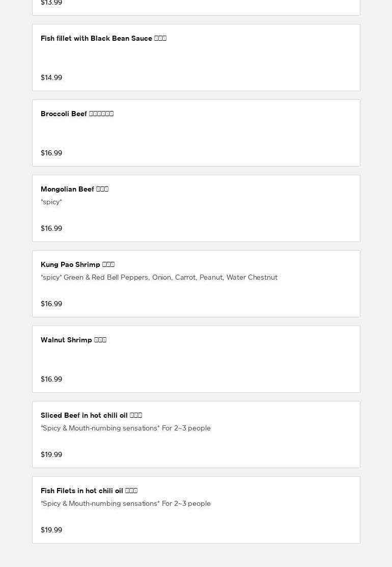Select the Broccoli Beef menu card

coord(196,133)
